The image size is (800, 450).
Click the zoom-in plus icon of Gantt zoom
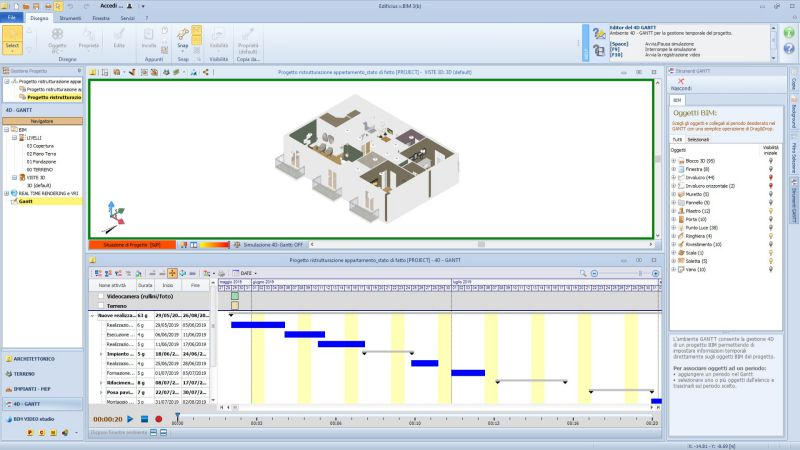[x=656, y=273]
